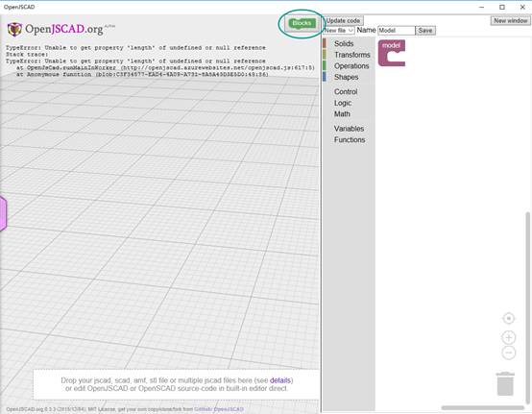532x414 pixels.
Task: Center the Blockly workspace view
Action: 508,319
